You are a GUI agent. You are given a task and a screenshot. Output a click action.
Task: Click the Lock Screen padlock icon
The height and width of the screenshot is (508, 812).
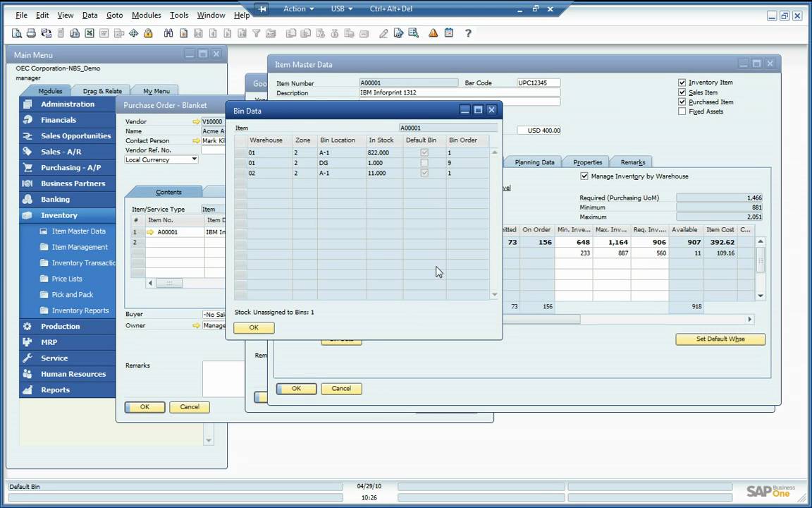click(148, 33)
